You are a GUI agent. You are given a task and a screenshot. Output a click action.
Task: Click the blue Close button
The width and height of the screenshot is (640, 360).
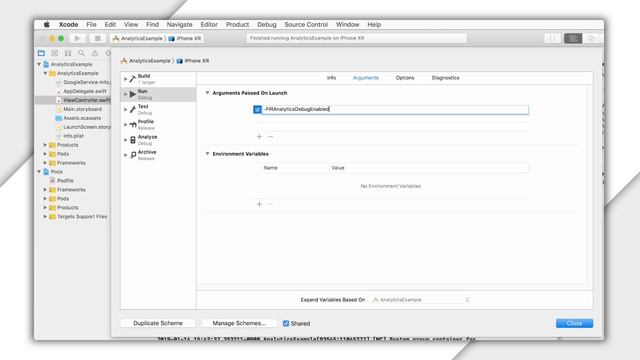click(574, 323)
